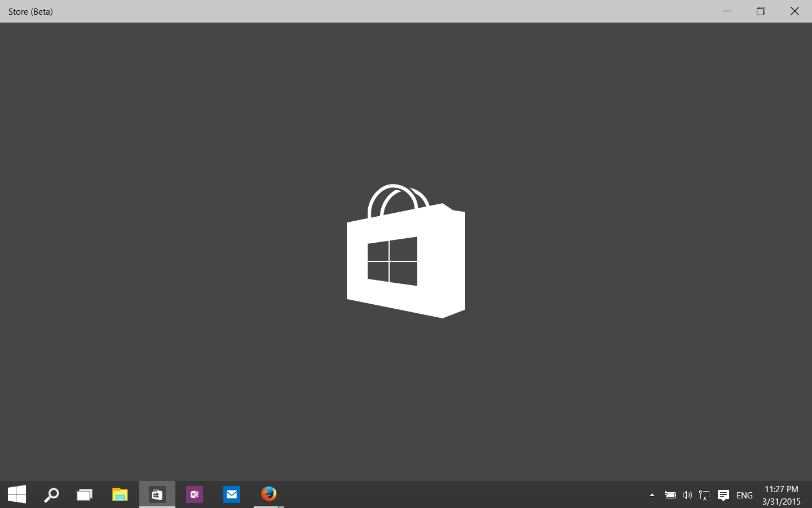Close the Store (Beta) window
This screenshot has height=508, width=812.
tap(795, 11)
